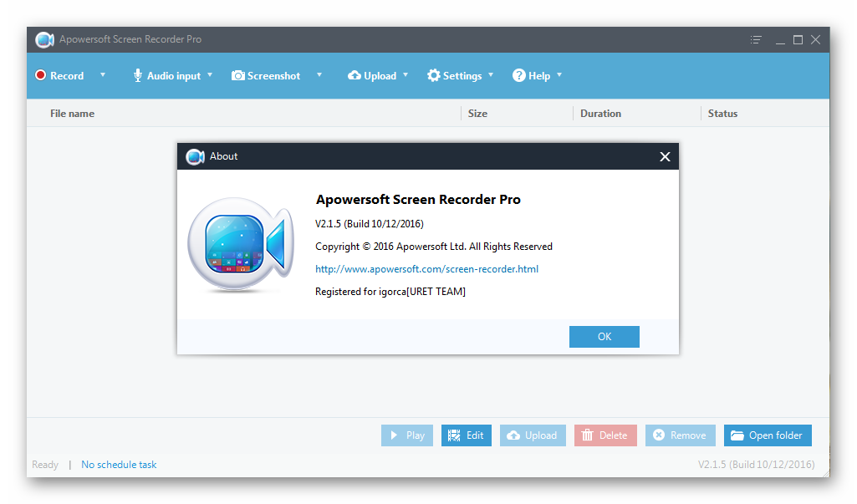Close the About dialog with X

pos(665,157)
